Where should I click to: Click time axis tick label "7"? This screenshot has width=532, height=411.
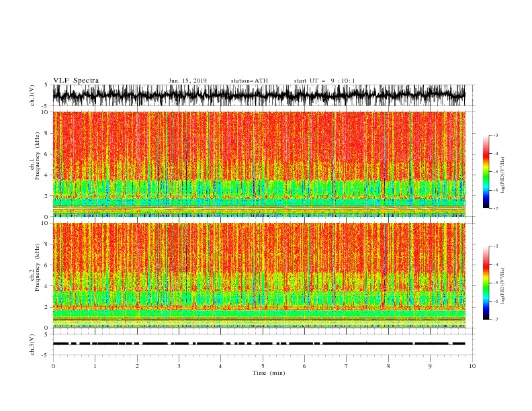coord(347,366)
